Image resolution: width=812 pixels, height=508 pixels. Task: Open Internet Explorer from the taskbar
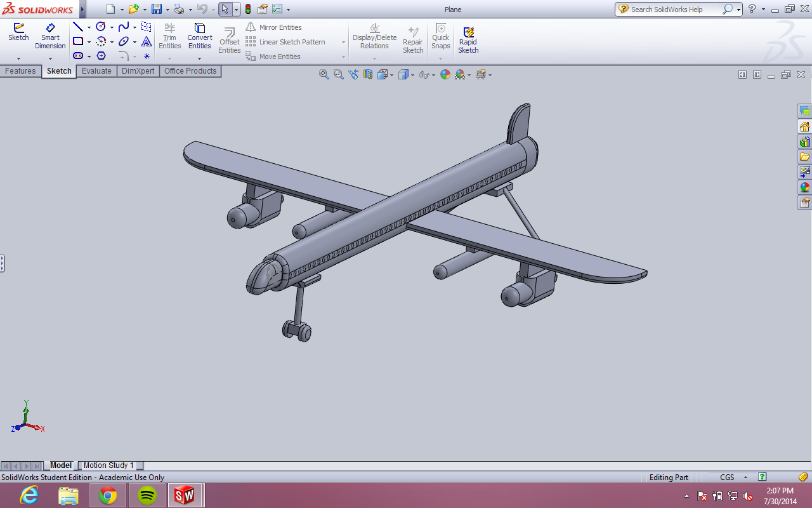click(29, 495)
